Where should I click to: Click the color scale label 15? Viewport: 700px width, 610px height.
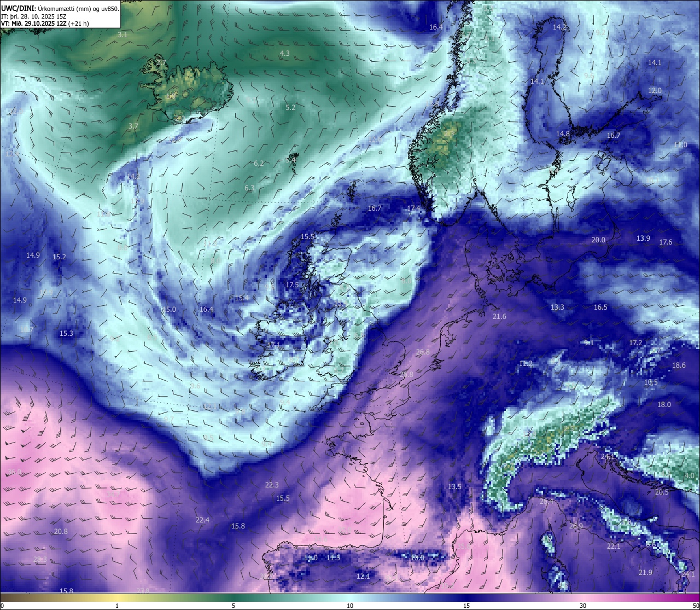coord(466,606)
